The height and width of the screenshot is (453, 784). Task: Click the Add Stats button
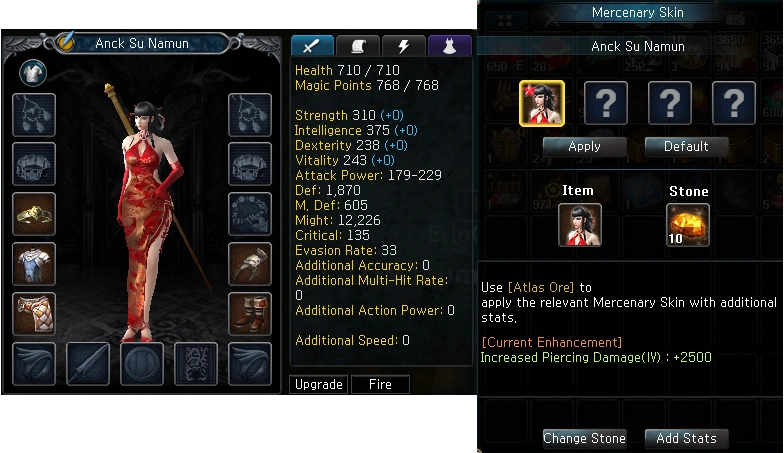click(x=686, y=438)
